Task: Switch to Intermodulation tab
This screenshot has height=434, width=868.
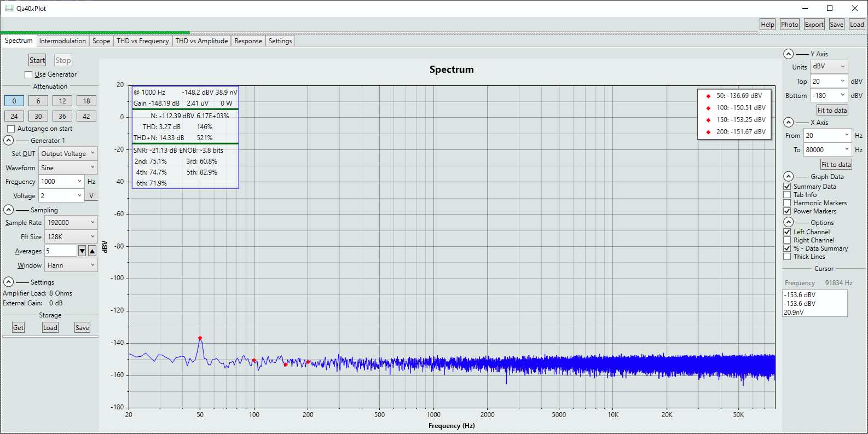Action: [x=62, y=41]
